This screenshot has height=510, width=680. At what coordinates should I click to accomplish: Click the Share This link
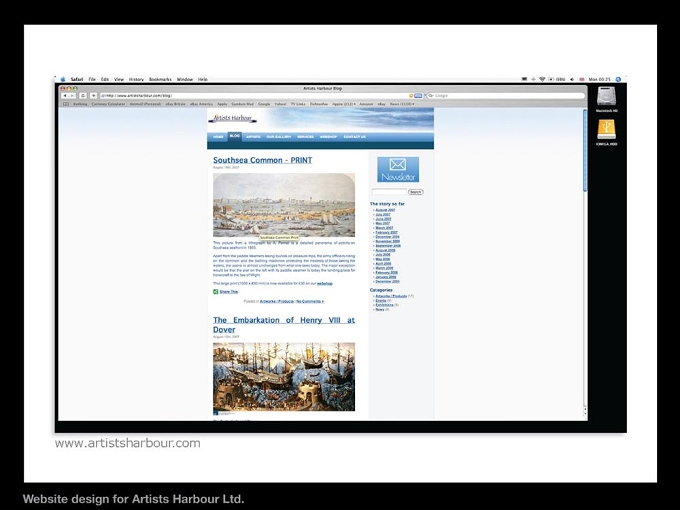pyautogui.click(x=229, y=292)
